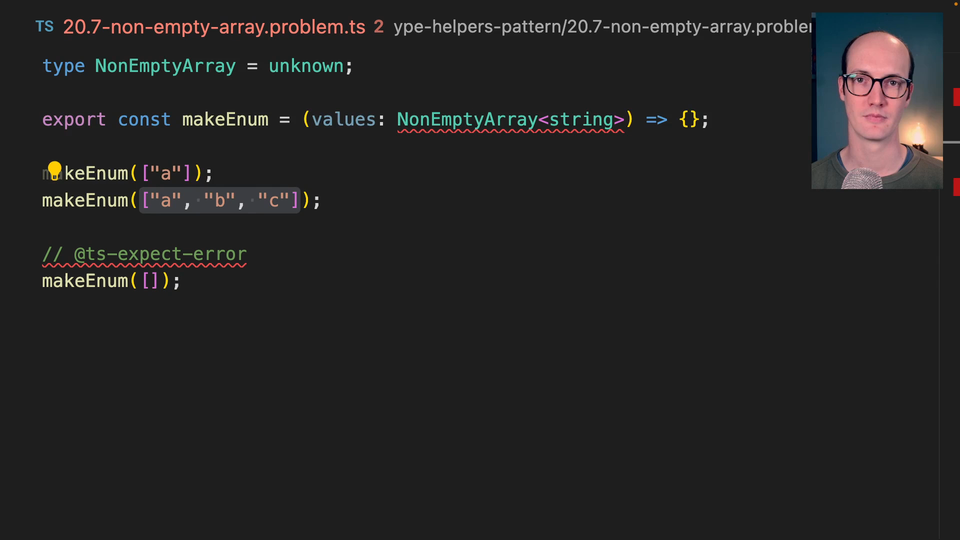Viewport: 960px width, 540px height.
Task: Click the lightbulb quick fix icon
Action: [x=55, y=170]
